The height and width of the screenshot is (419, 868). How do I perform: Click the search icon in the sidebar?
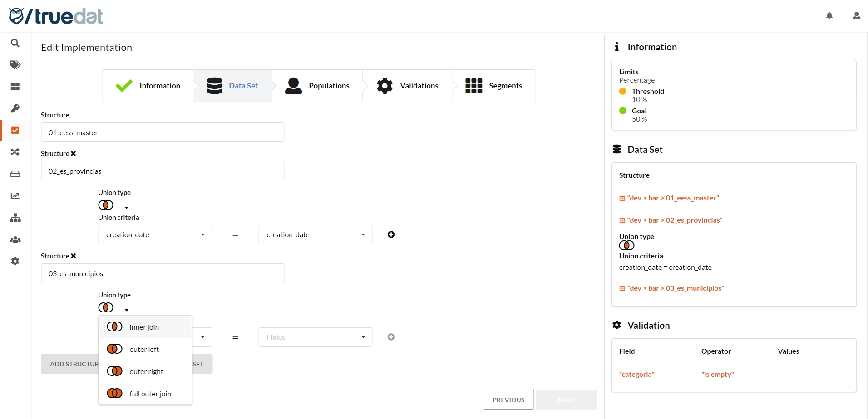click(x=15, y=43)
